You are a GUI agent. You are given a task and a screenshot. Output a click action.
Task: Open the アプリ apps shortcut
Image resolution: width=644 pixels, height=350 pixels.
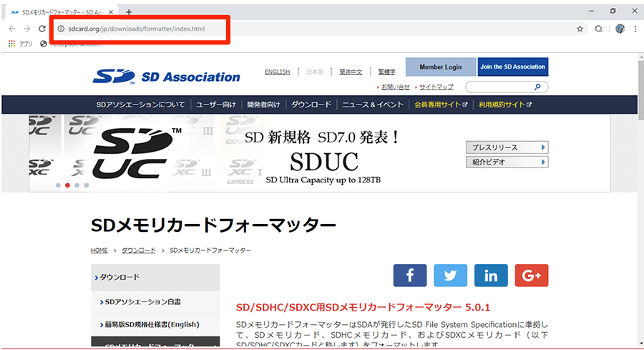[20, 44]
